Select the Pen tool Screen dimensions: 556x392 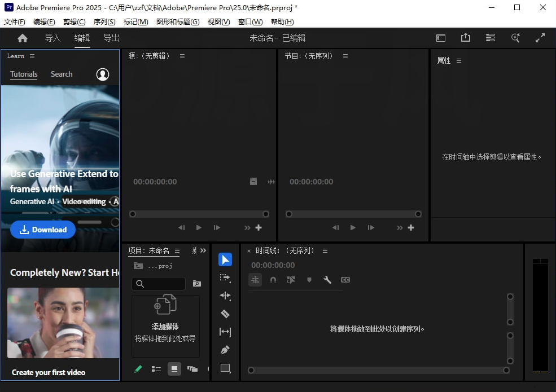pos(225,350)
